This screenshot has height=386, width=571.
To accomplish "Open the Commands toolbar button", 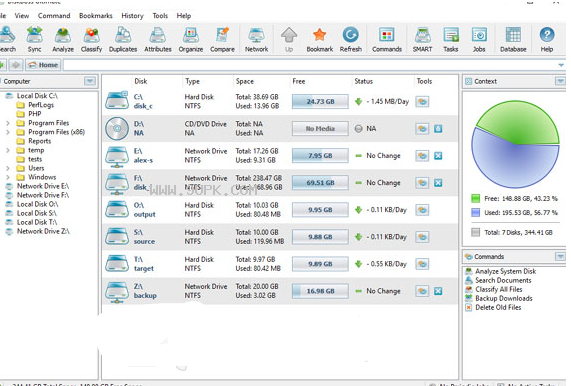I will click(387, 39).
